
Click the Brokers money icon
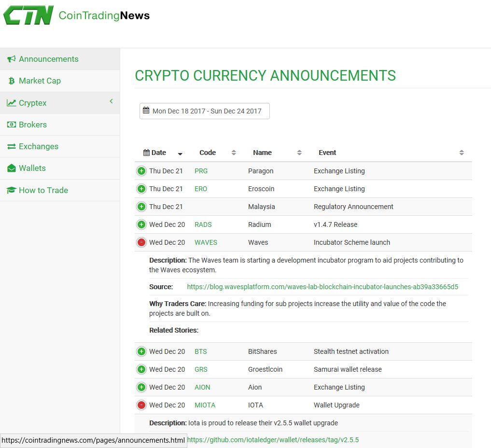click(11, 125)
